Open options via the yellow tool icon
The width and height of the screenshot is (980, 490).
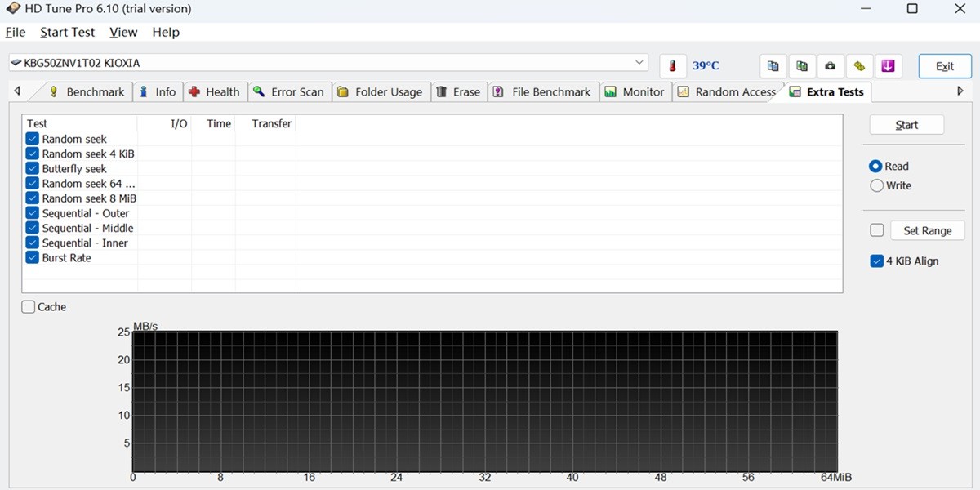pyautogui.click(x=859, y=66)
